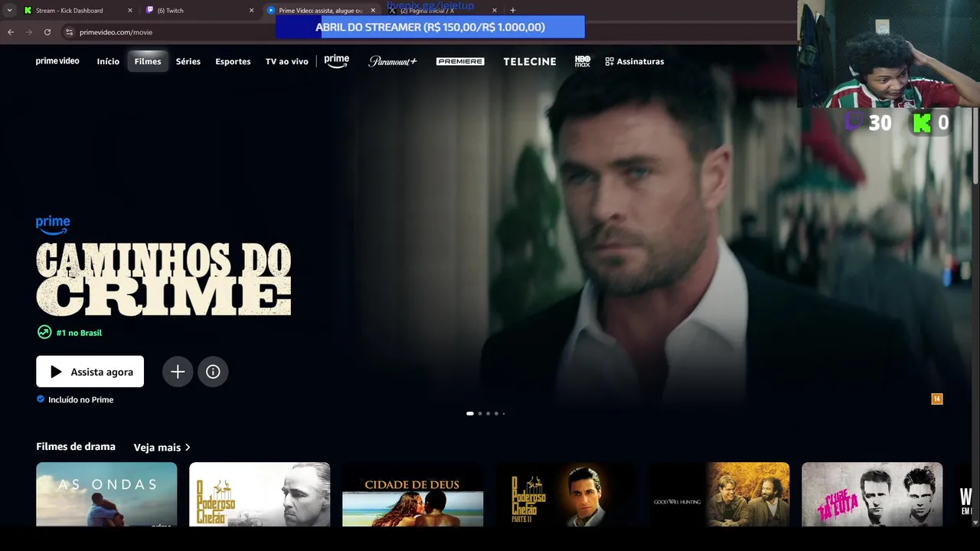Close the Stream - Kick Dashboard tab
Viewport: 980px width, 551px height.
129,11
